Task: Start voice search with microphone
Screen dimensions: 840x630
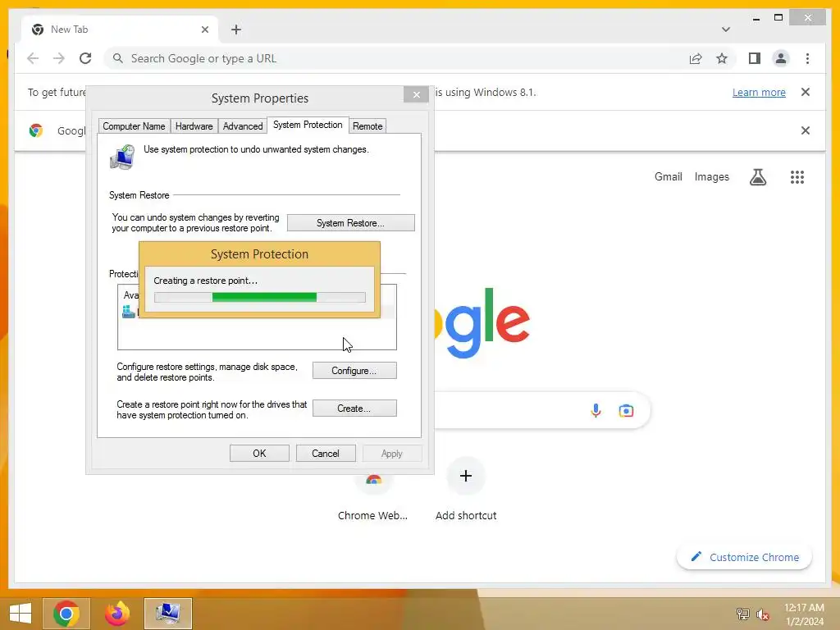Action: click(x=596, y=410)
